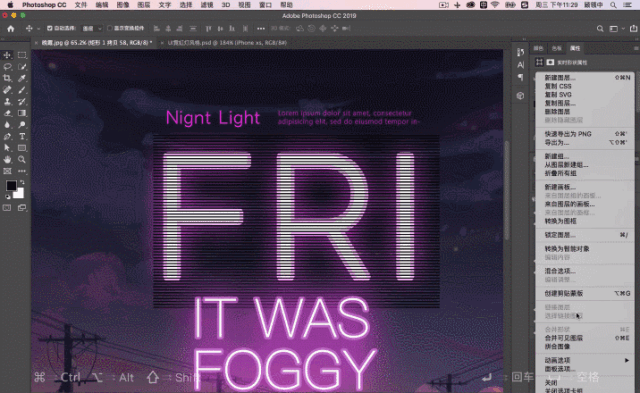The height and width of the screenshot is (393, 640).
Task: Select the Horizontal Type tool
Action: pyautogui.click(x=22, y=136)
